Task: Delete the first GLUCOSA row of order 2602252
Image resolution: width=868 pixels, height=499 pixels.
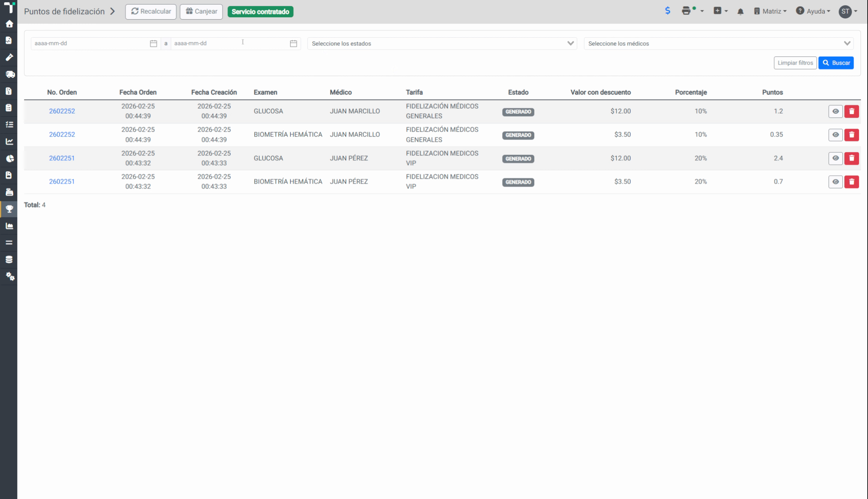Action: (851, 111)
